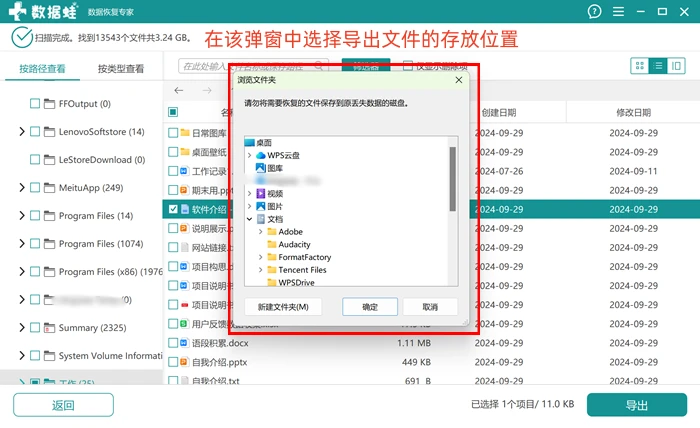Confirm with the 确定 button
This screenshot has height=428, width=700.
tap(370, 307)
